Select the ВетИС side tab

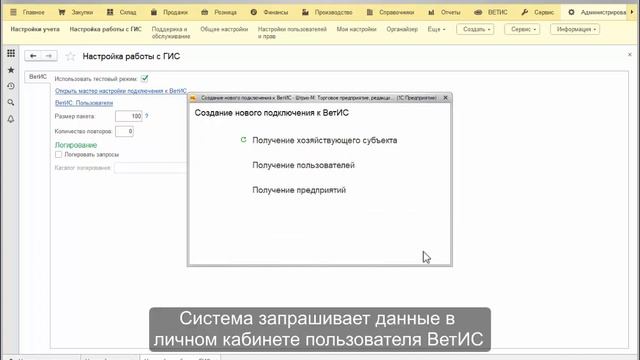tap(38, 77)
